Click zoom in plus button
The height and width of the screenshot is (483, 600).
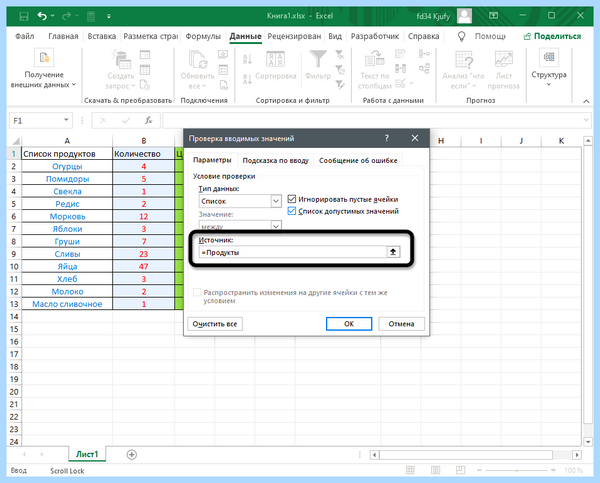(x=553, y=470)
